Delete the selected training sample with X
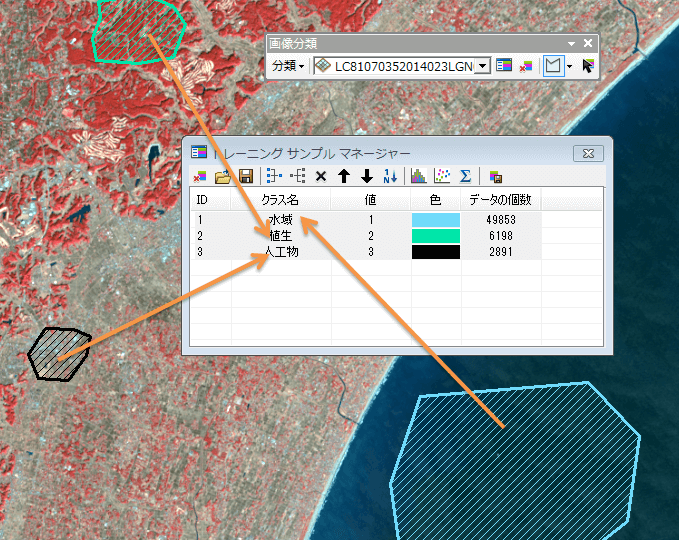Screen dimensions: 679x540 point(321,176)
